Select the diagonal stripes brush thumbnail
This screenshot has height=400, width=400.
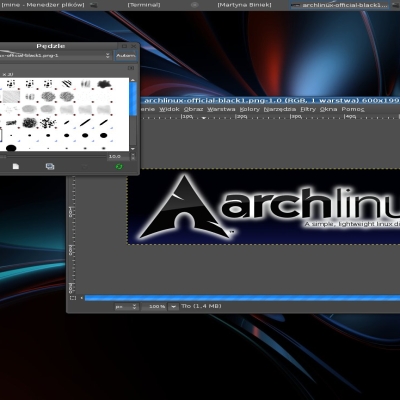[66, 84]
